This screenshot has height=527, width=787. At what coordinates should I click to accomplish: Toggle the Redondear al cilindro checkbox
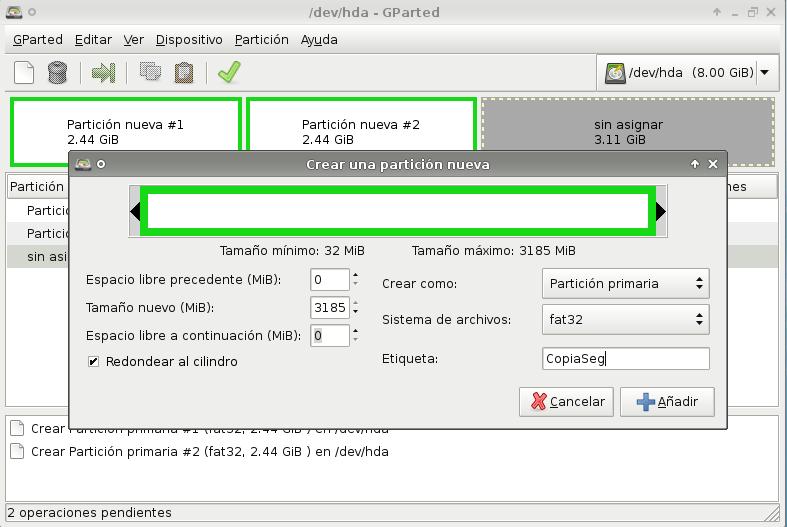[94, 361]
